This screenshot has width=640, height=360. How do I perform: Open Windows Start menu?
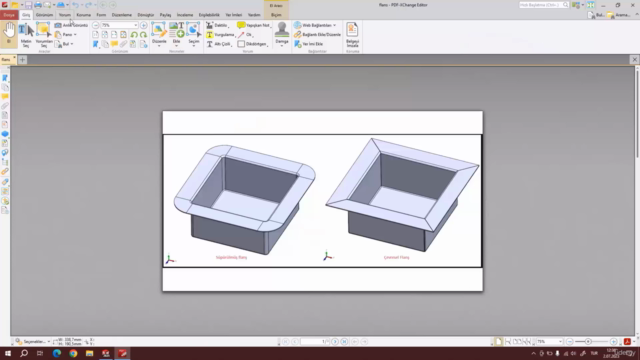pyautogui.click(x=8, y=353)
